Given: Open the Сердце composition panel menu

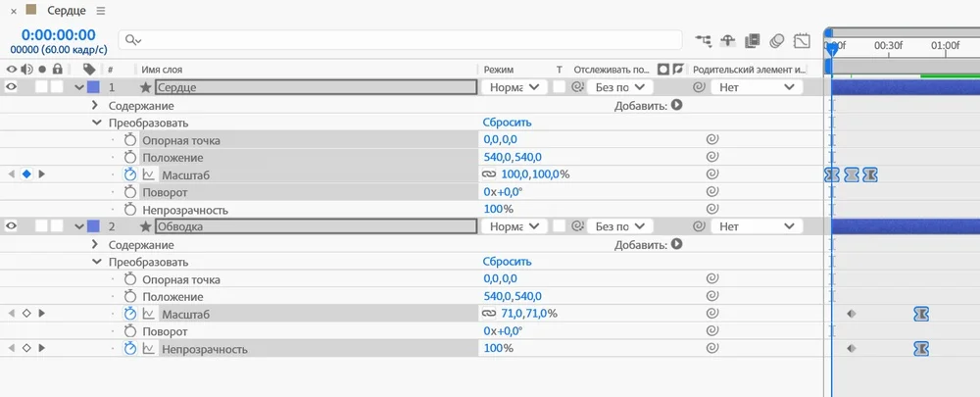Looking at the screenshot, I should coord(101,10).
